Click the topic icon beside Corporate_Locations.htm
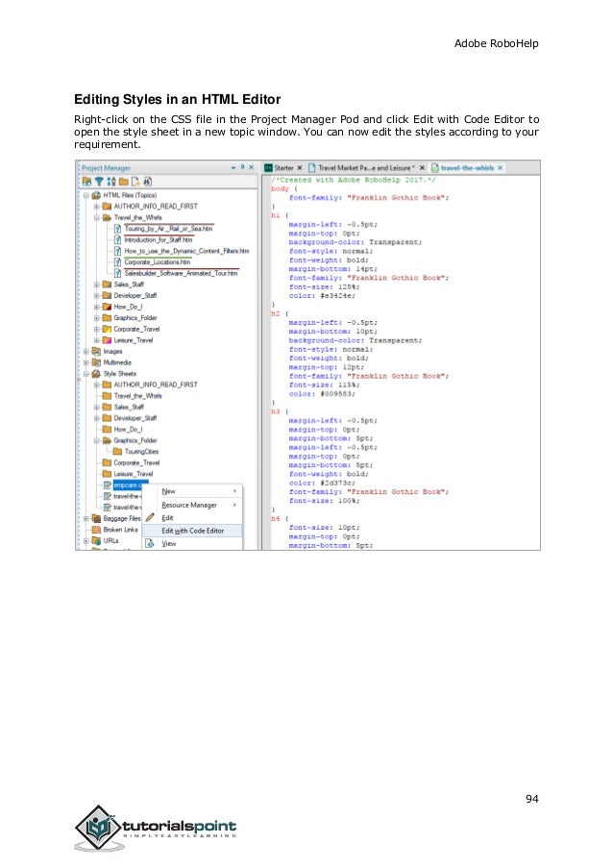 point(117,262)
